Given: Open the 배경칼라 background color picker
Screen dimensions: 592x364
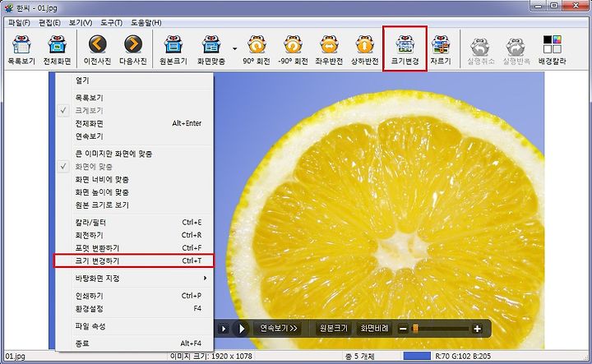Looking at the screenshot, I should coord(552,50).
